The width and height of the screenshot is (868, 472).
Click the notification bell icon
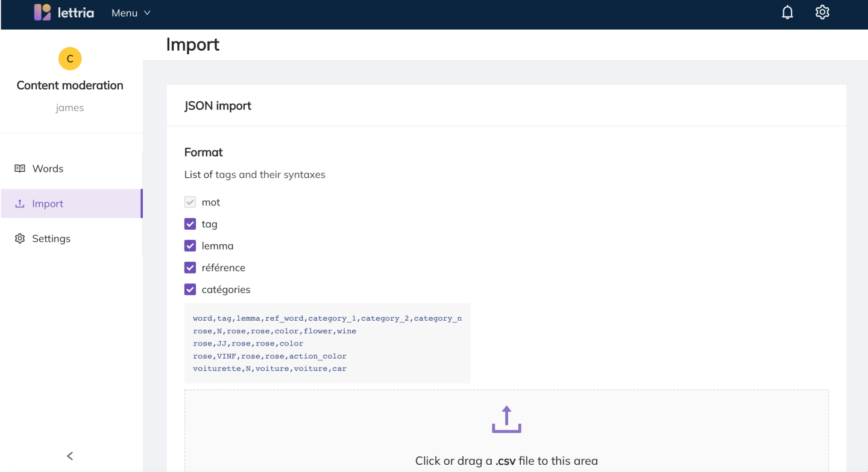[787, 11]
